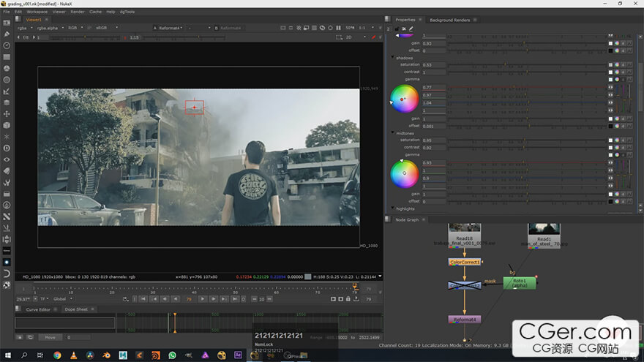Jump to the last frame
This screenshot has width=644, height=362.
235,299
